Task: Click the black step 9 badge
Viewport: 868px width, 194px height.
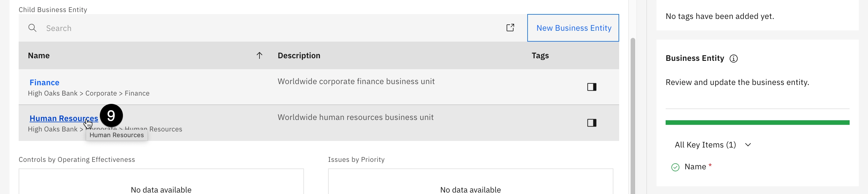Action: (x=111, y=116)
